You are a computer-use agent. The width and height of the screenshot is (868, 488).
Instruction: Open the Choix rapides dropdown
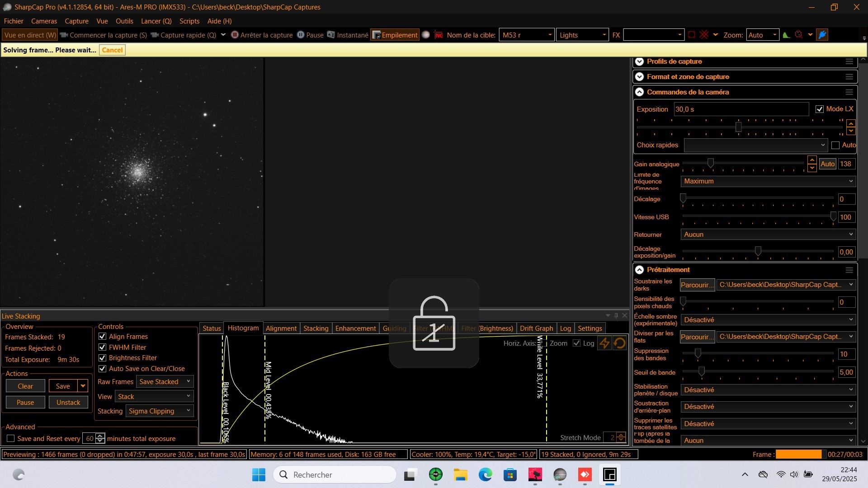coord(755,145)
